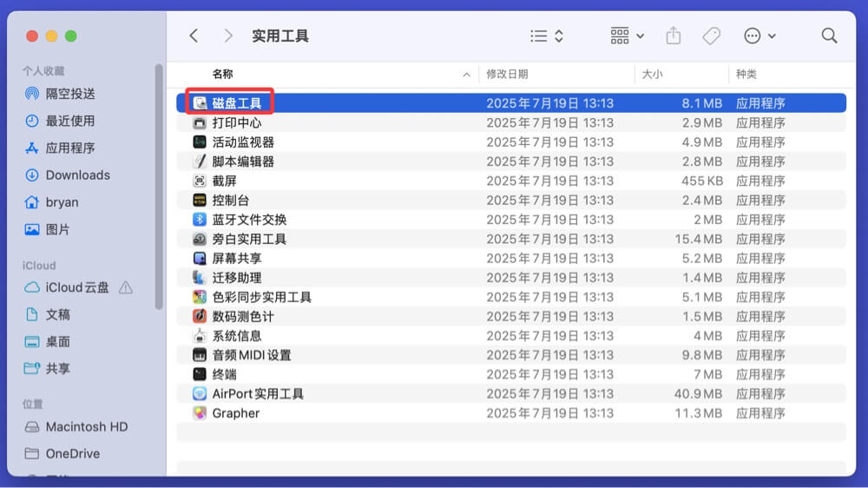Viewport: 868px width, 488px height.
Task: Select the 终端 app icon
Action: 200,374
